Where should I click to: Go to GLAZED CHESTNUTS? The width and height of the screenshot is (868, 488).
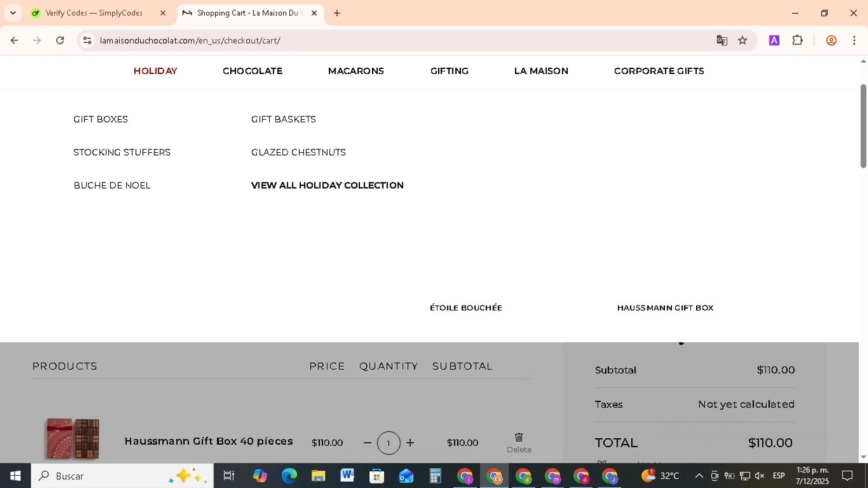pos(299,152)
